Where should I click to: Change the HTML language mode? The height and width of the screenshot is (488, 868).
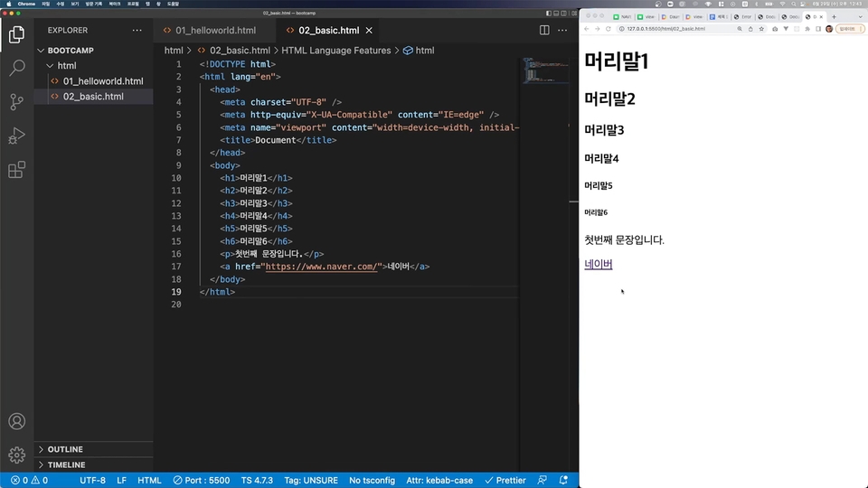(x=149, y=480)
